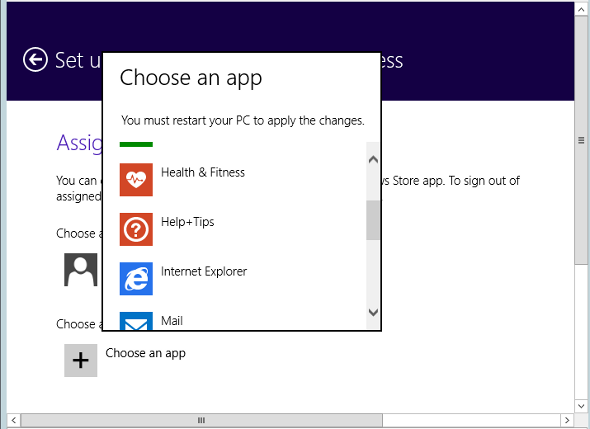Click the Choose an app text link

click(x=145, y=353)
